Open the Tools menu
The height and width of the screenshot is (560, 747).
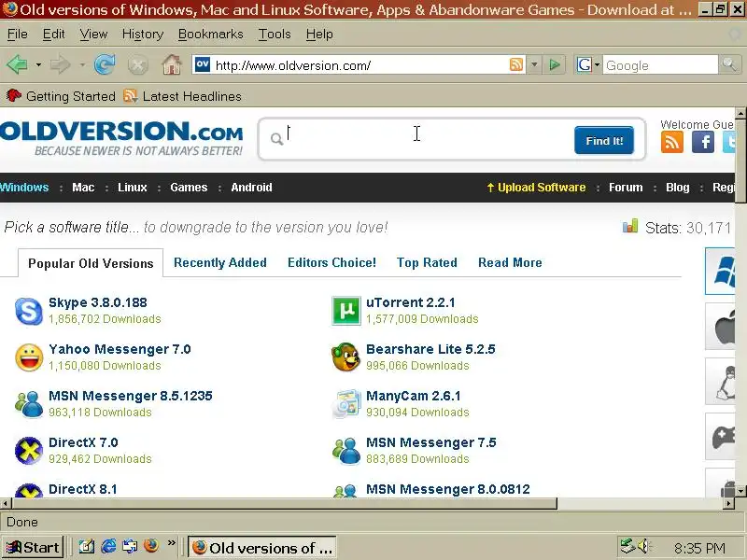275,35
